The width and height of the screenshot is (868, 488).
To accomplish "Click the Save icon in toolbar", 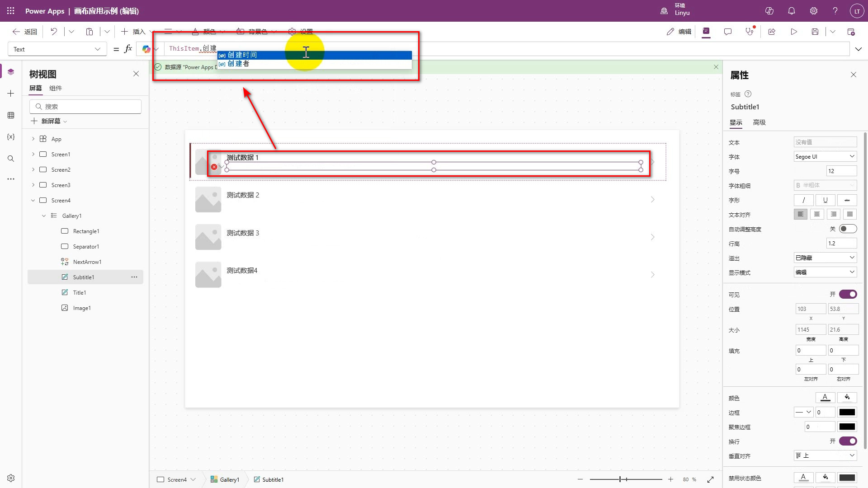I will tap(815, 32).
